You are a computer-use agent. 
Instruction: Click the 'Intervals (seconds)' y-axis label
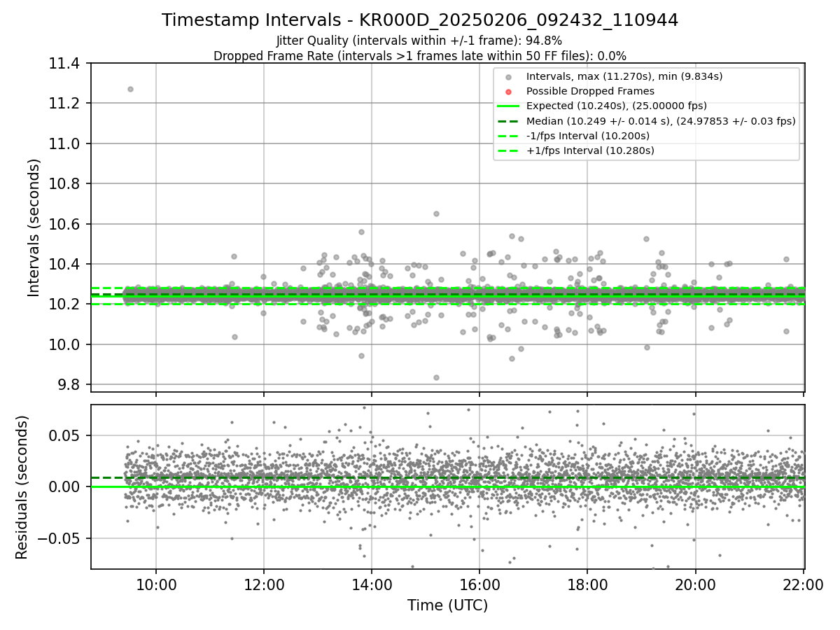pos(34,227)
